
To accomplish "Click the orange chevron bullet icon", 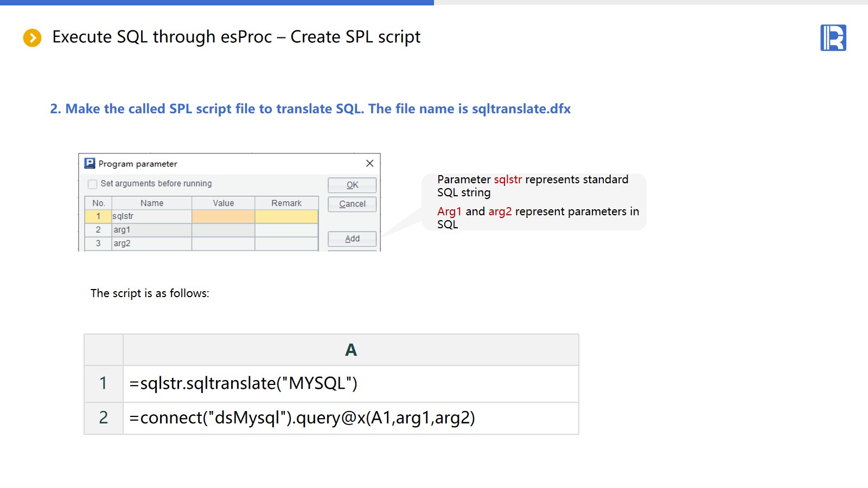I will pyautogui.click(x=33, y=38).
